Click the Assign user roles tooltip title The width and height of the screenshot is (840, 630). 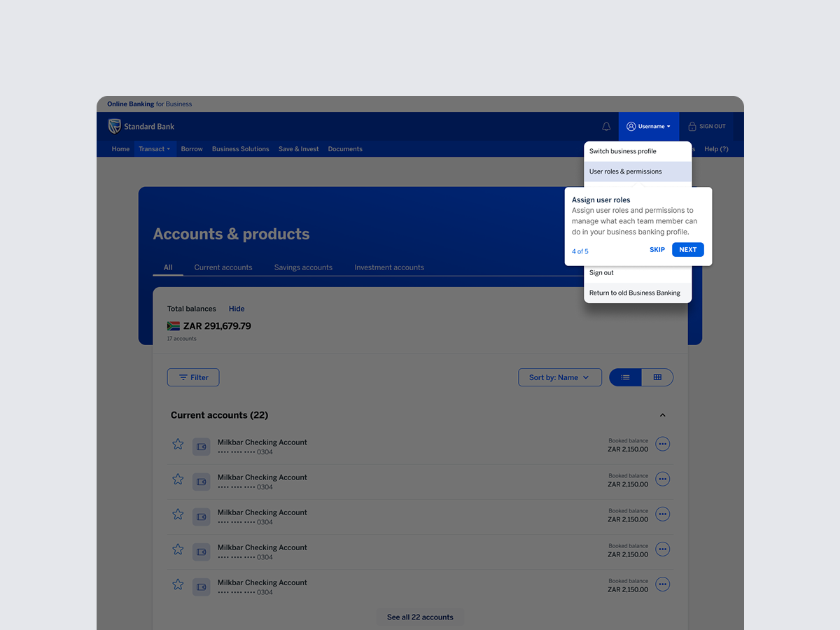click(x=601, y=200)
